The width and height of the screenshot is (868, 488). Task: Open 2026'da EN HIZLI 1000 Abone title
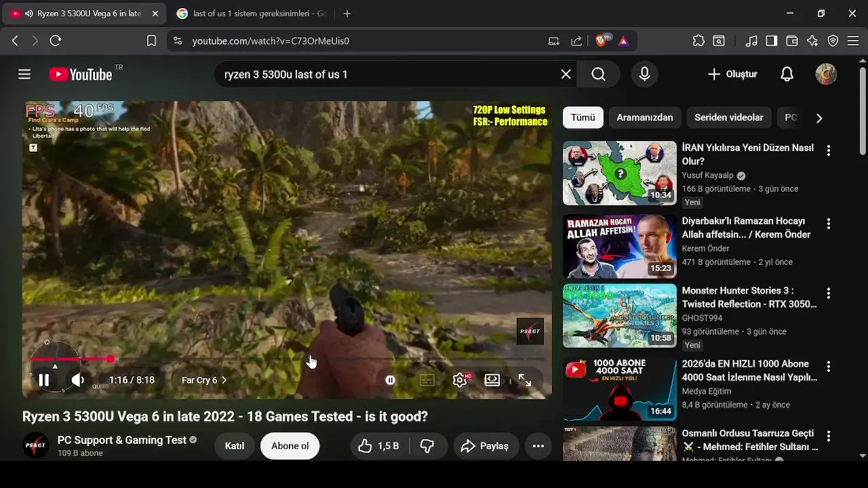coord(750,371)
